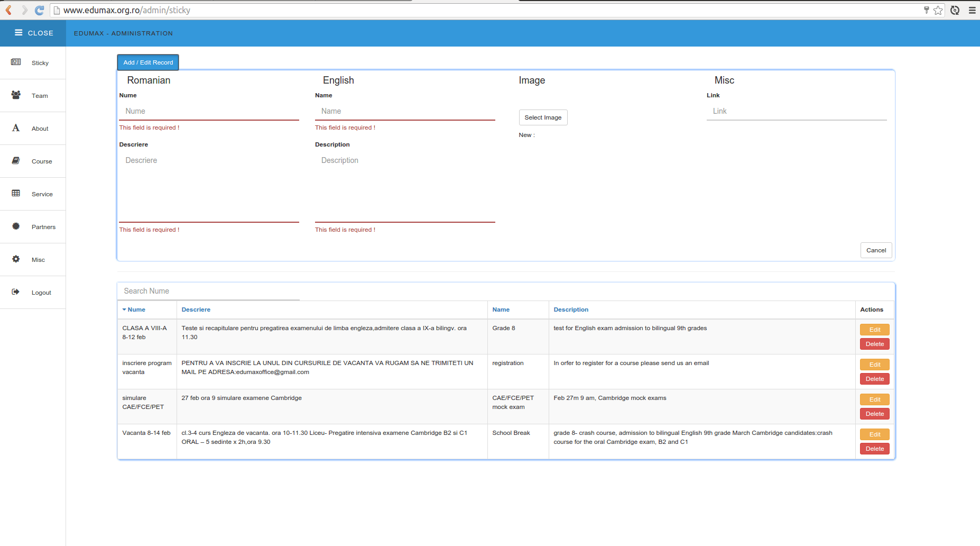Open Course using the book icon
Image resolution: width=980 pixels, height=546 pixels.
(x=15, y=160)
